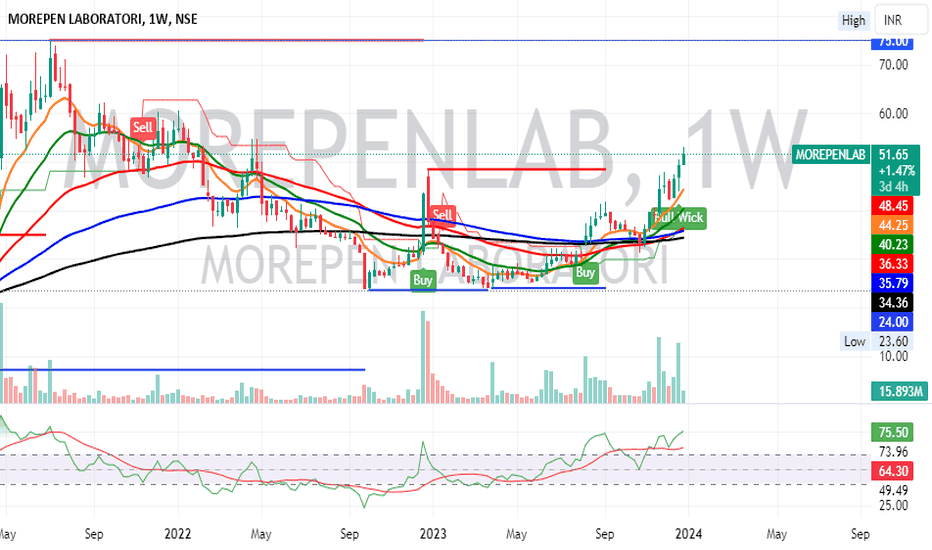Click the red 48.45 value label
The image size is (932, 550).
(893, 206)
